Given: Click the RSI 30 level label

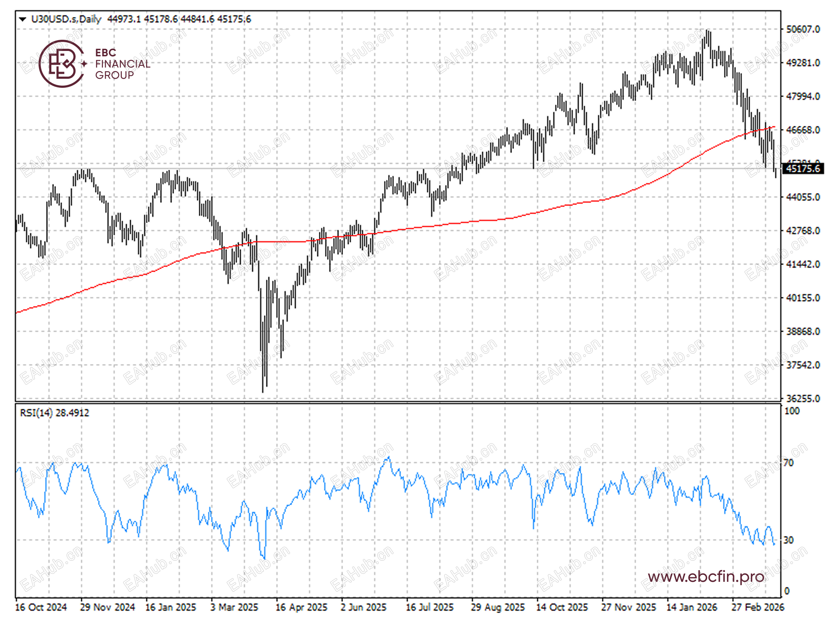Looking at the screenshot, I should [788, 540].
